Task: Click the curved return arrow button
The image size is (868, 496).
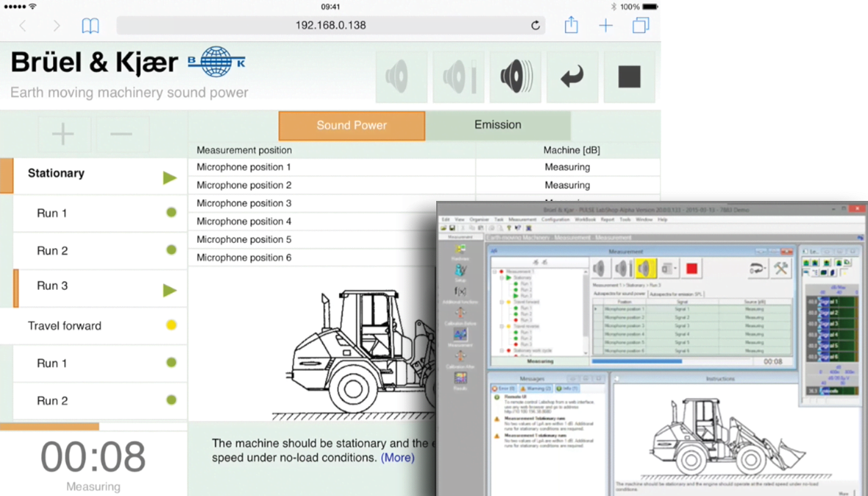Action: (x=572, y=77)
